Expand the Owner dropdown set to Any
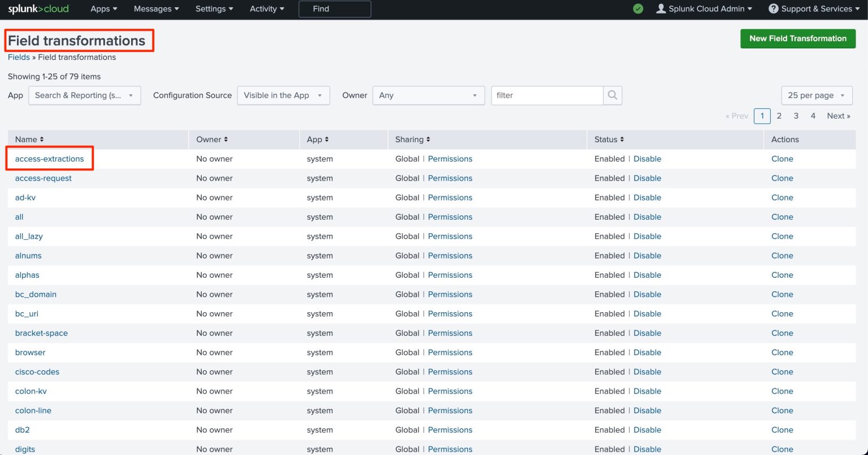 [x=429, y=95]
